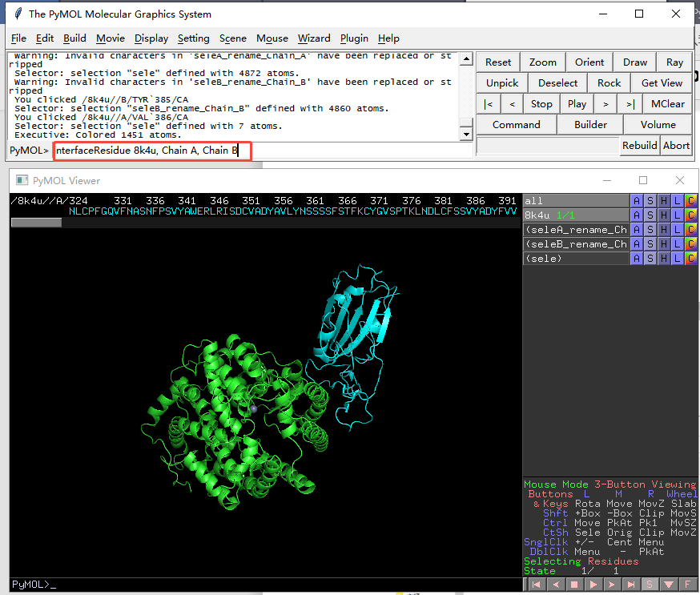Rewind to first frame in viewer controls
The image size is (700, 595).
coord(537,585)
